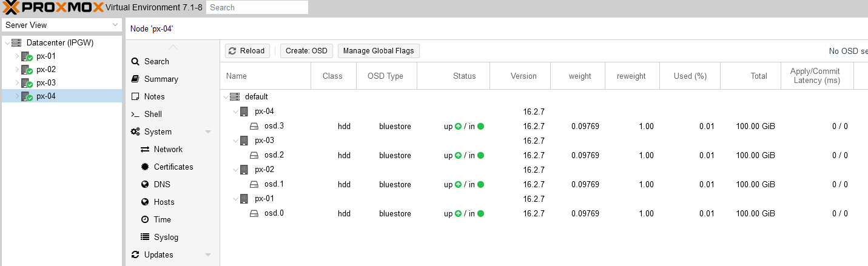Image resolution: width=868 pixels, height=266 pixels.
Task: Collapse the default root in OSD tree
Action: (x=227, y=97)
